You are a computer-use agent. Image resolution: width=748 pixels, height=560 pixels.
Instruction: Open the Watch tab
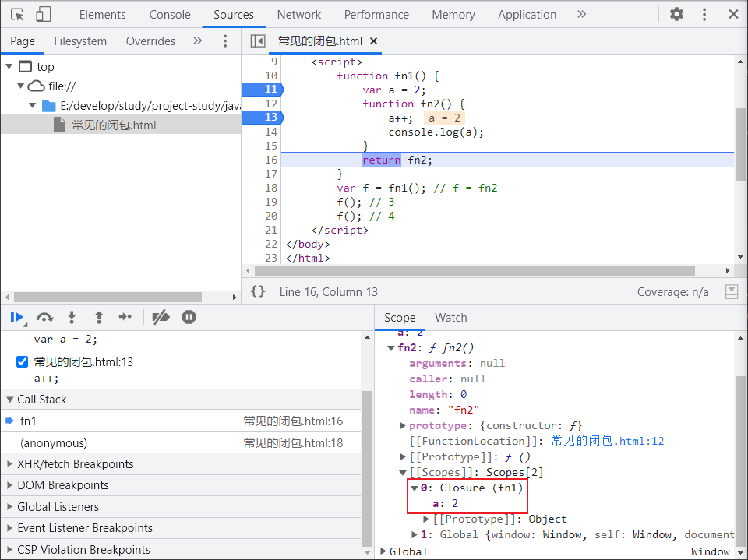pos(450,318)
